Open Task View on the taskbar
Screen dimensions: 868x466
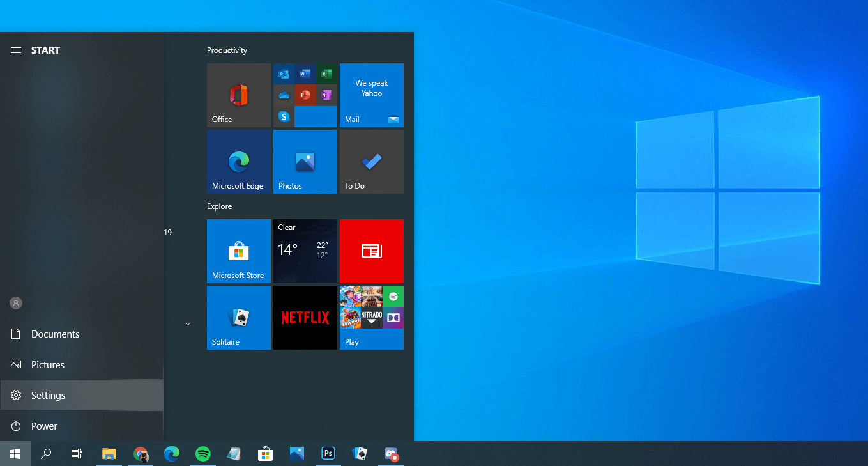coord(77,454)
